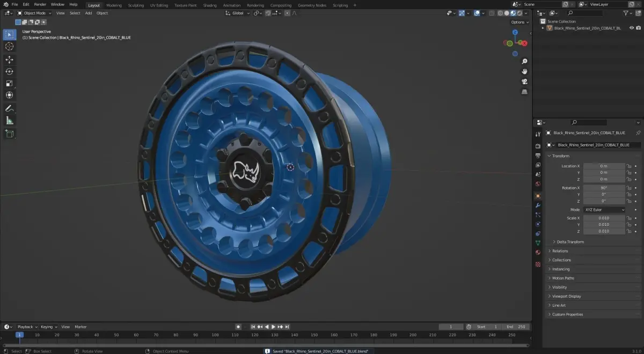Click the red X axis gizmo ball
644x354 pixels.
[x=524, y=43]
